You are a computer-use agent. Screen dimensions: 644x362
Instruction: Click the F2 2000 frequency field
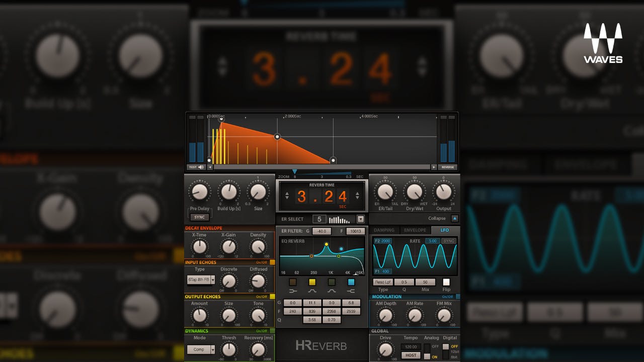(382, 241)
